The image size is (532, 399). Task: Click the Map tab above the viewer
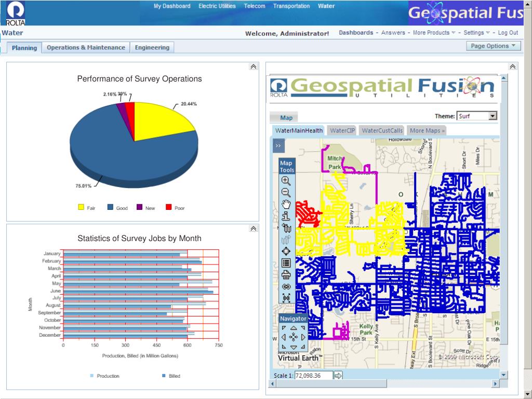(x=284, y=118)
